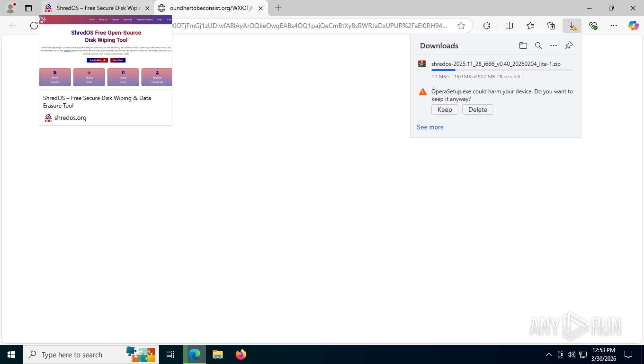The height and width of the screenshot is (364, 644).
Task: Open the clock and date
Action: (x=604, y=355)
